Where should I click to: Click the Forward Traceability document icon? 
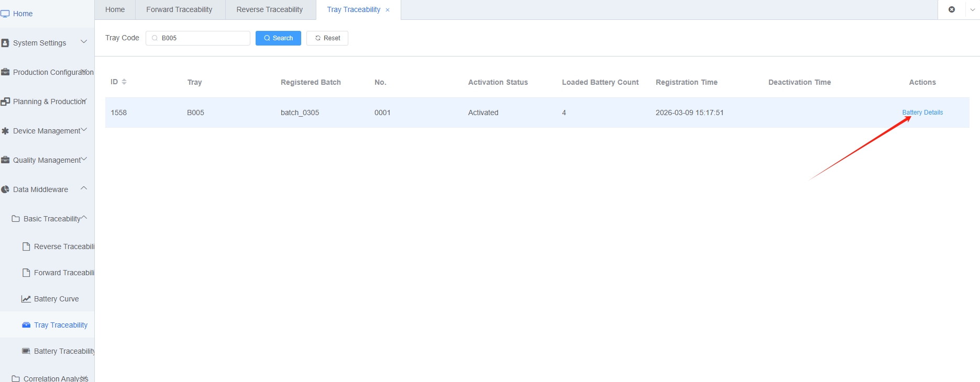click(x=26, y=273)
